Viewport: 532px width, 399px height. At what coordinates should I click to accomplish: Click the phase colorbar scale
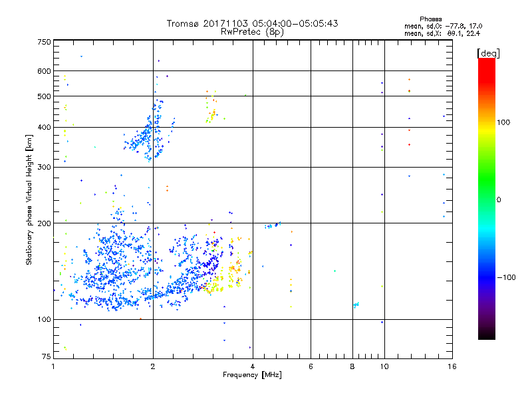pos(487,198)
